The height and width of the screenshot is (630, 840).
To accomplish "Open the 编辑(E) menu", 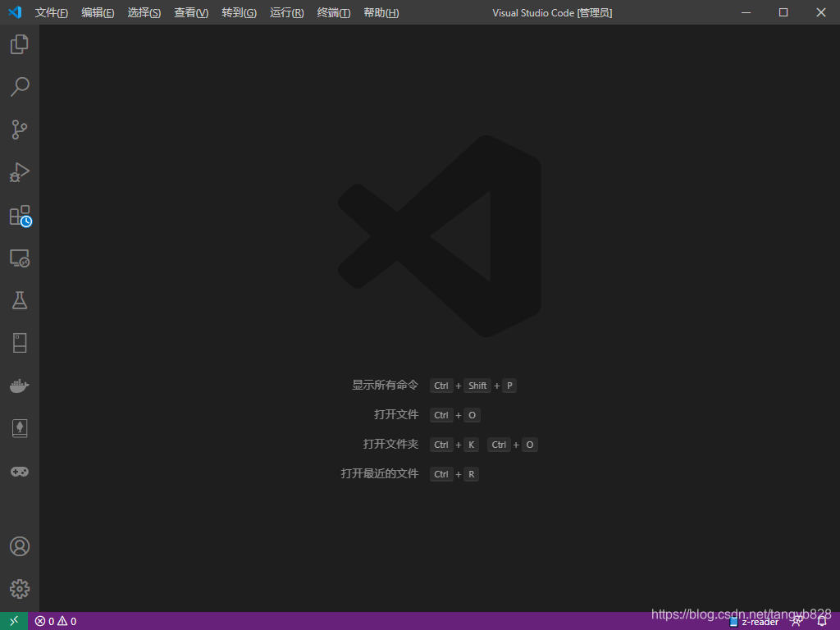I will [98, 13].
